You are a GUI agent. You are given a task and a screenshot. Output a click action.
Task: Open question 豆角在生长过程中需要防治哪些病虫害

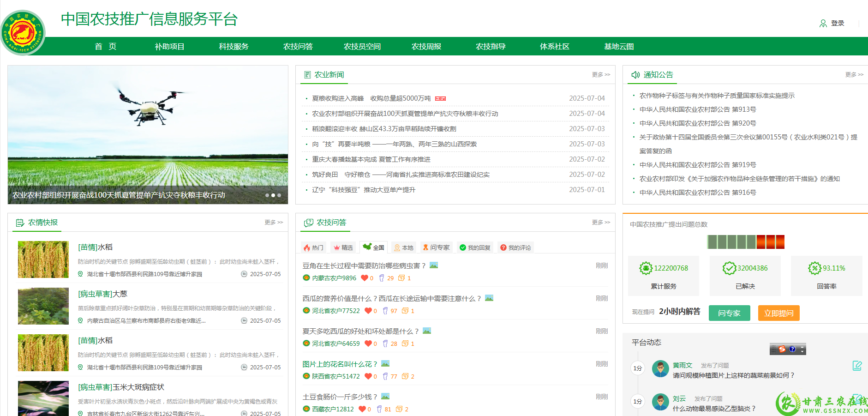[x=364, y=265]
